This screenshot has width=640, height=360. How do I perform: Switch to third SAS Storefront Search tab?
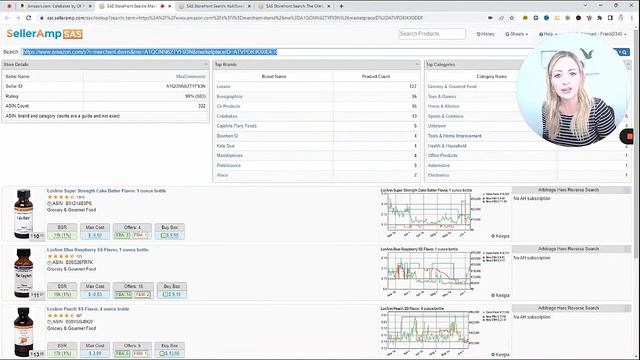[214, 6]
